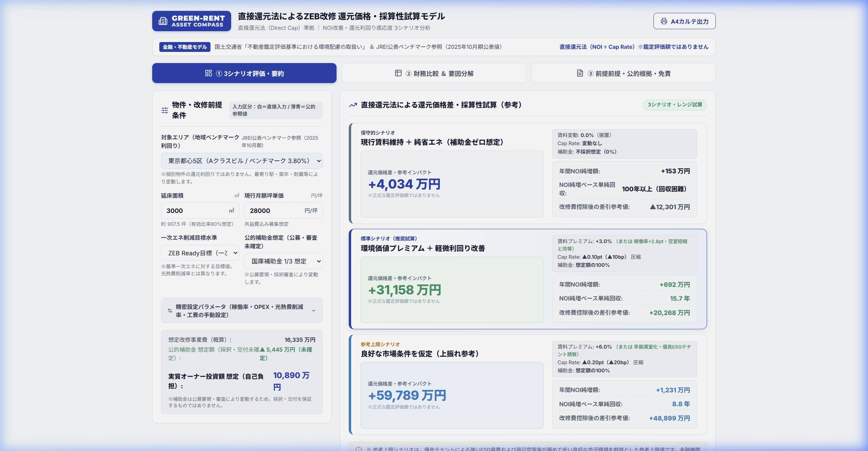Click the GREEN-RENT building logo icon

point(163,21)
